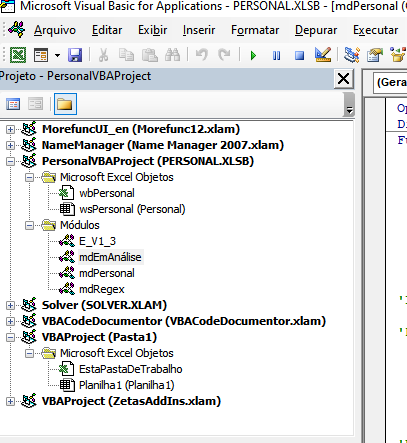
Task: Select NameManager (Name Manager 2007.xlam) project
Action: [x=163, y=145]
